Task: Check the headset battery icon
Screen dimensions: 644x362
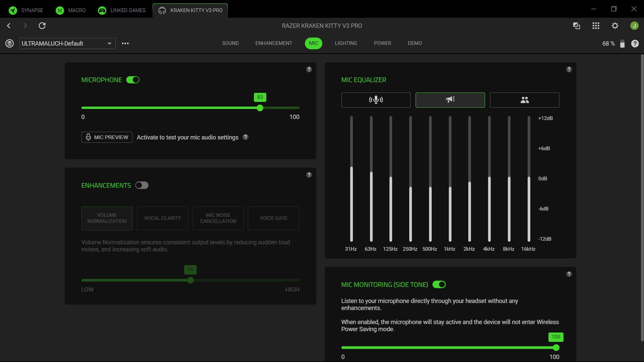Action: pos(622,44)
